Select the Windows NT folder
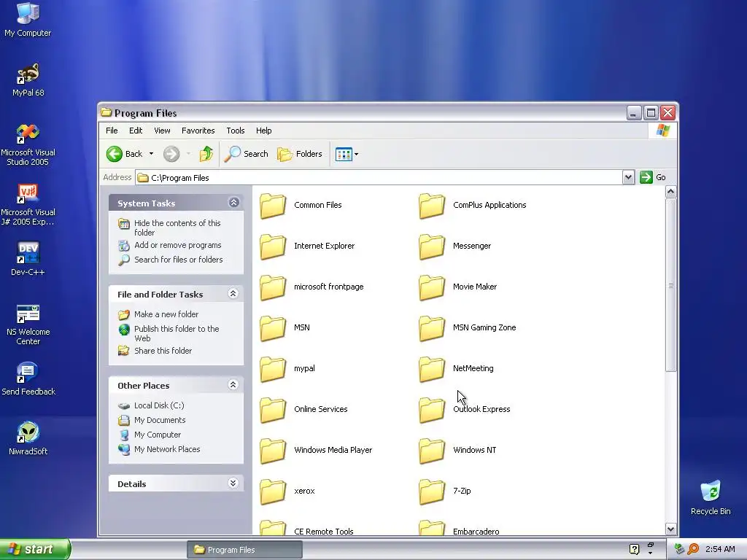This screenshot has width=747, height=560. point(457,451)
